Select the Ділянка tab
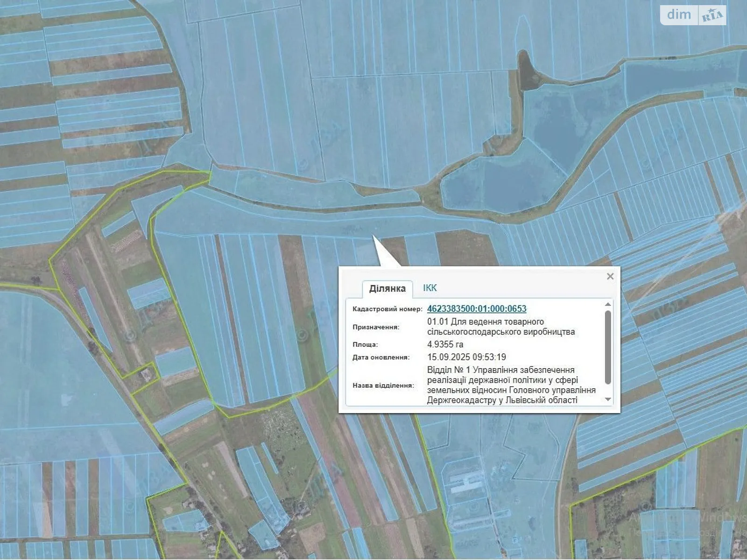This screenshot has width=747, height=560. 387,288
